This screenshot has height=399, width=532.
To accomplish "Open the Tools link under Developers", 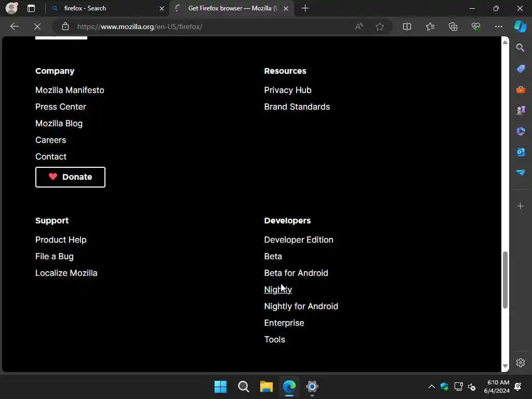I will (274, 339).
